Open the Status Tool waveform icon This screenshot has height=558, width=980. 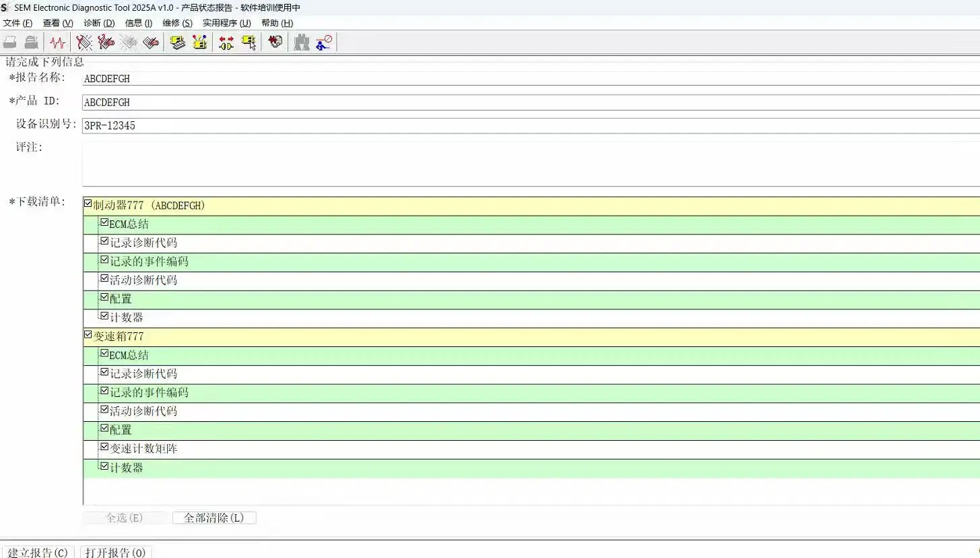coord(58,42)
